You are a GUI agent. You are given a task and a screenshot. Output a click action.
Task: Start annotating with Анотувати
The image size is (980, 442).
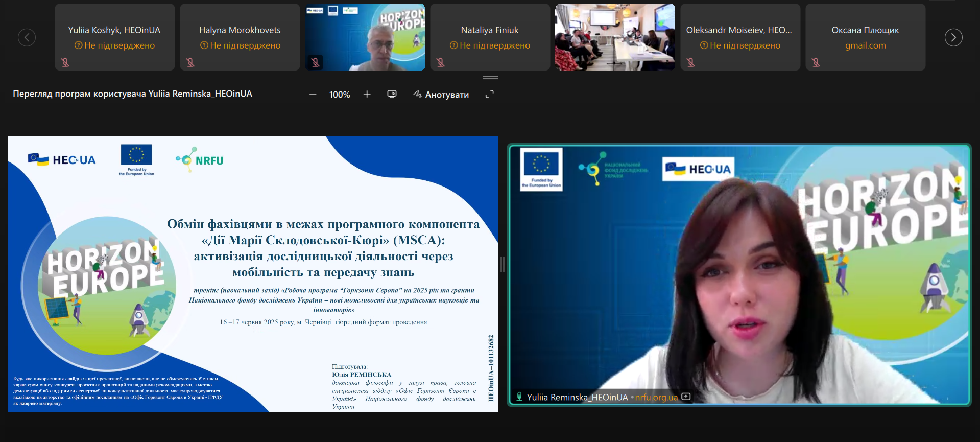point(441,95)
